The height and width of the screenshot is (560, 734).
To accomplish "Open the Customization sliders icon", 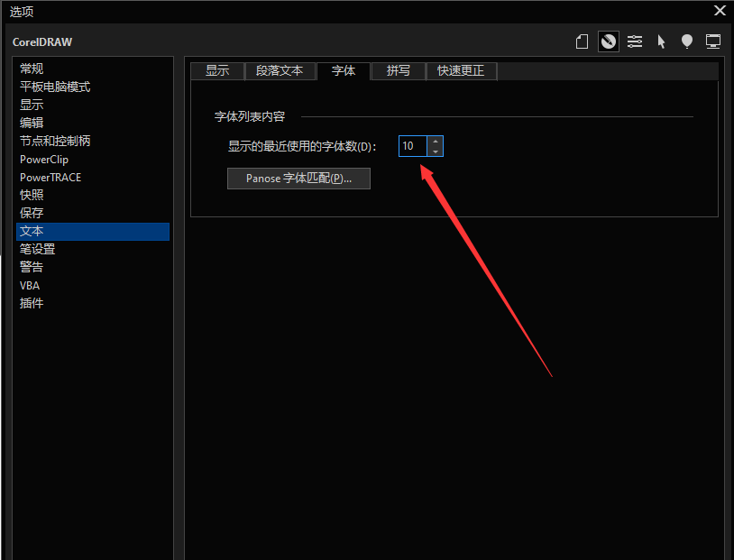I will [x=635, y=41].
